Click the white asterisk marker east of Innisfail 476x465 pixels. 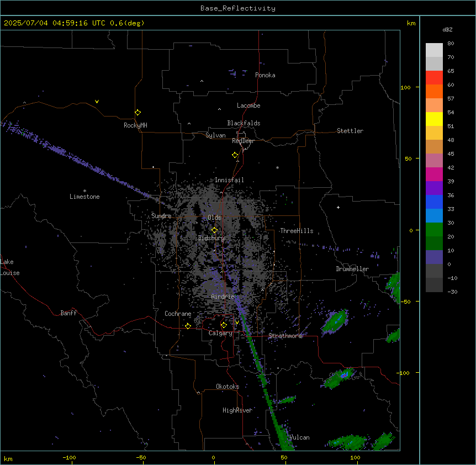(x=277, y=167)
